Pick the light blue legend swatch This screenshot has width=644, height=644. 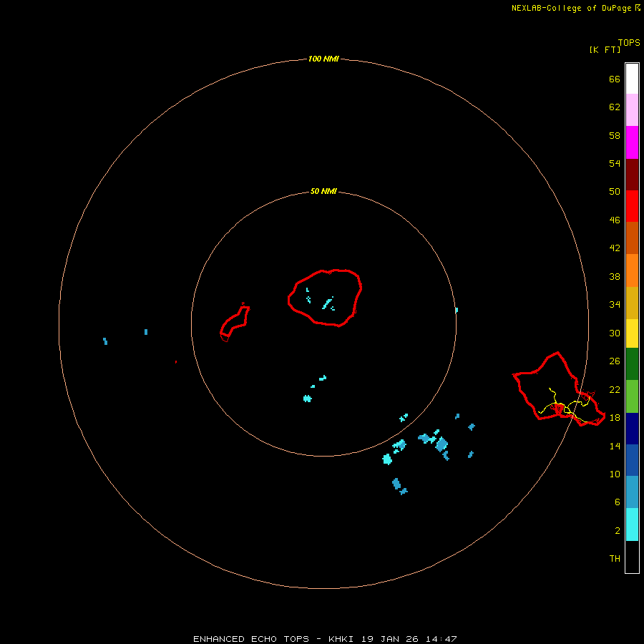(632, 492)
